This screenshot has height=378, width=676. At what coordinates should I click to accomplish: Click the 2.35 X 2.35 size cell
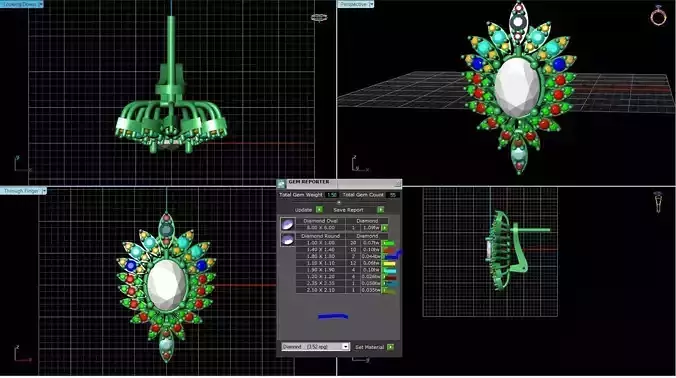(x=320, y=284)
